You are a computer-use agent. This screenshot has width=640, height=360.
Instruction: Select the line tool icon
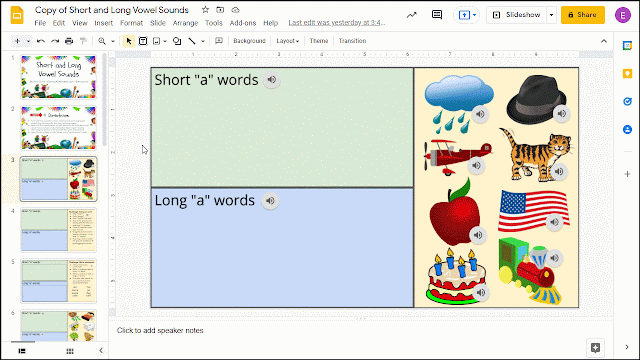coord(191,41)
